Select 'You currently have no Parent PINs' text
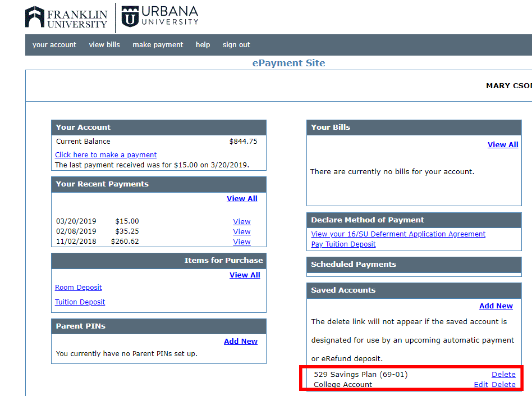Screen dimensions: 532x396 point(127,354)
